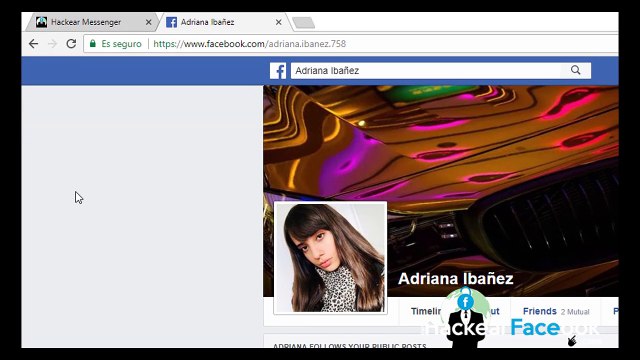Click the browser forward arrow
This screenshot has width=640, height=360.
(x=52, y=44)
